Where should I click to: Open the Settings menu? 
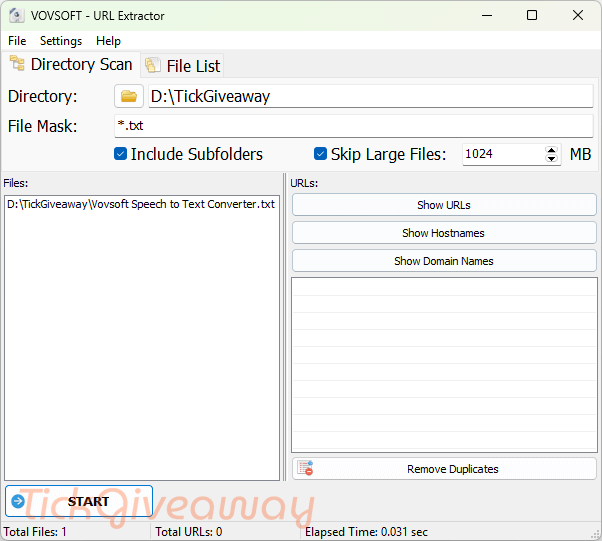click(x=61, y=41)
